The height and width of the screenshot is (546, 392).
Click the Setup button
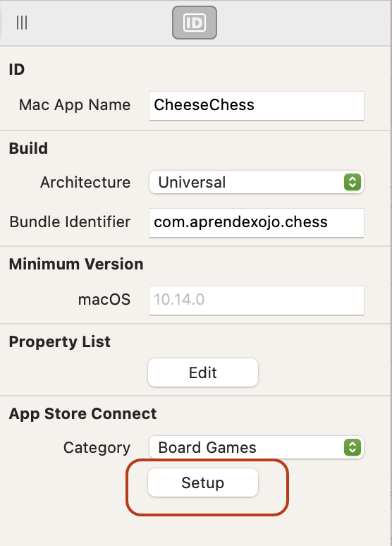pos(203,483)
